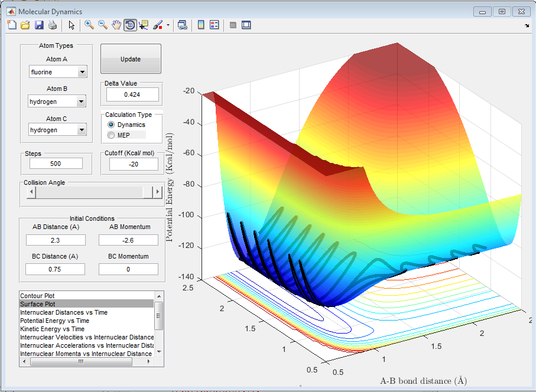Select Internuclear Momenta vs Internuclear Distance
The image size is (536, 392).
87,354
